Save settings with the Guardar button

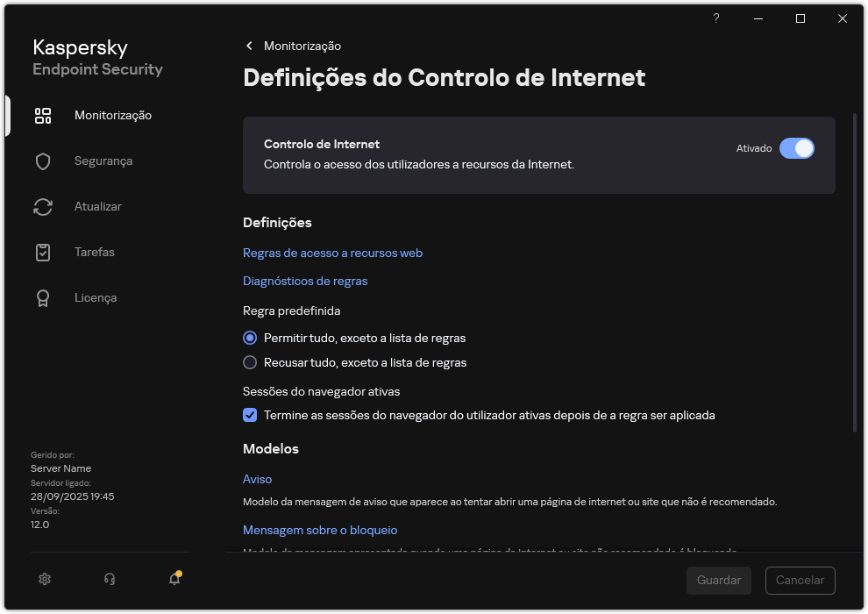(718, 580)
